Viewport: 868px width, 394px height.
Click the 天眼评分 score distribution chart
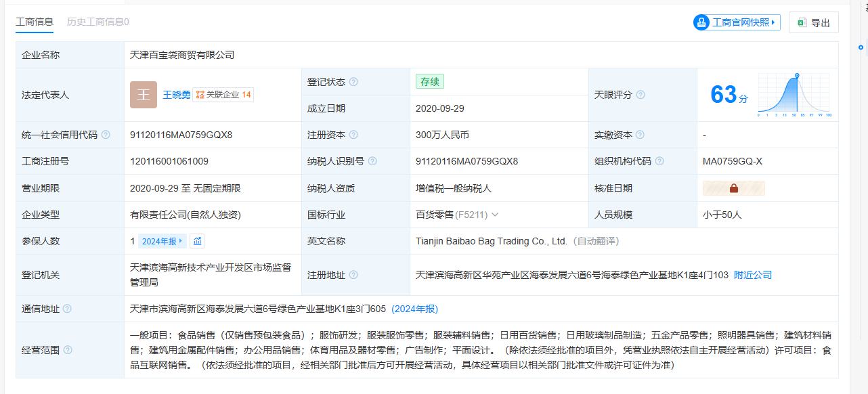795,95
